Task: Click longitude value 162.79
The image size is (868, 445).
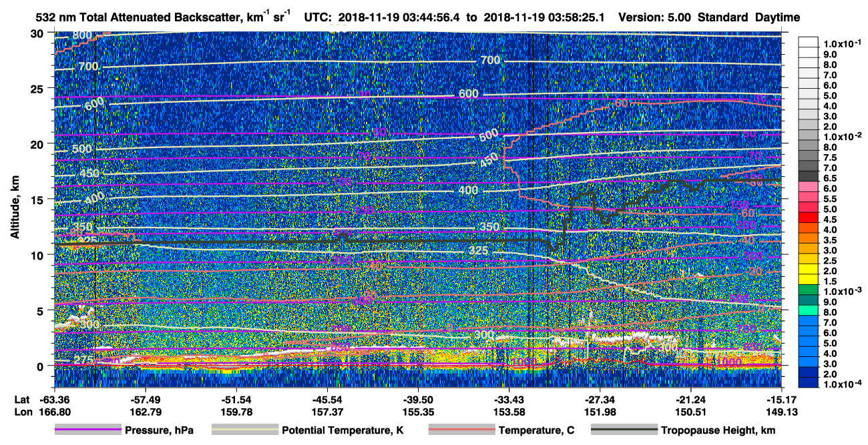Action: click(145, 412)
